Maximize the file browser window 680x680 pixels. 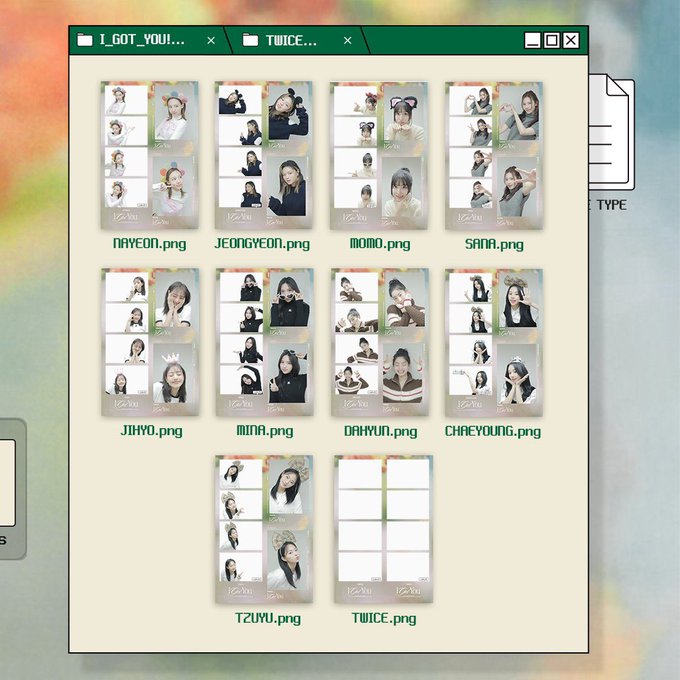(552, 40)
